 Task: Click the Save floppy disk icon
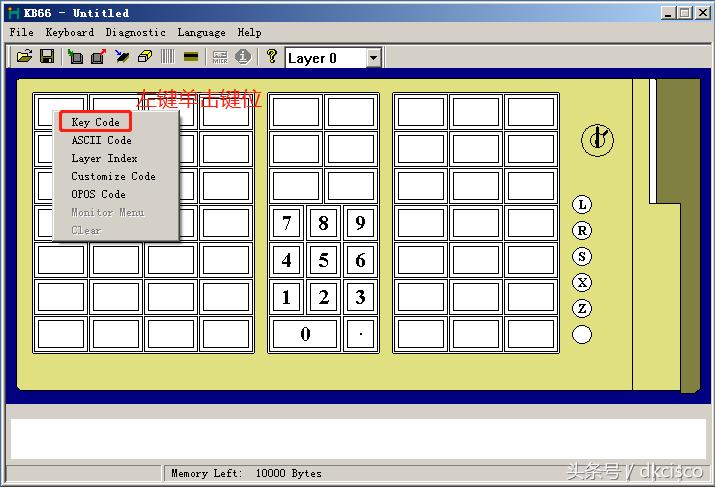pos(46,58)
